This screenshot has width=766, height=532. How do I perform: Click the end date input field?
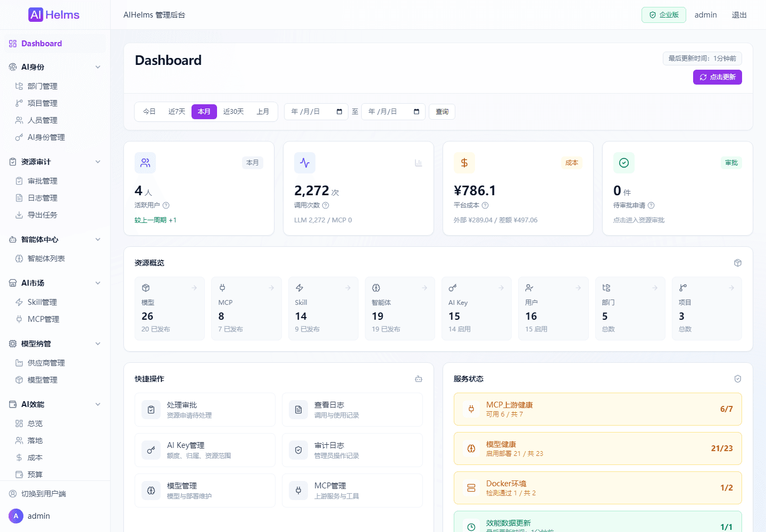tap(393, 112)
